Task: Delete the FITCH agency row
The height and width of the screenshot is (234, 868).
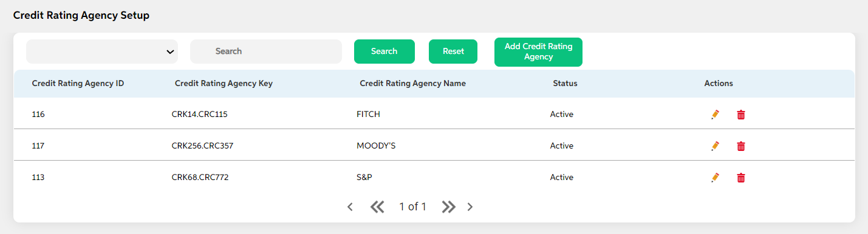Action: coord(741,115)
